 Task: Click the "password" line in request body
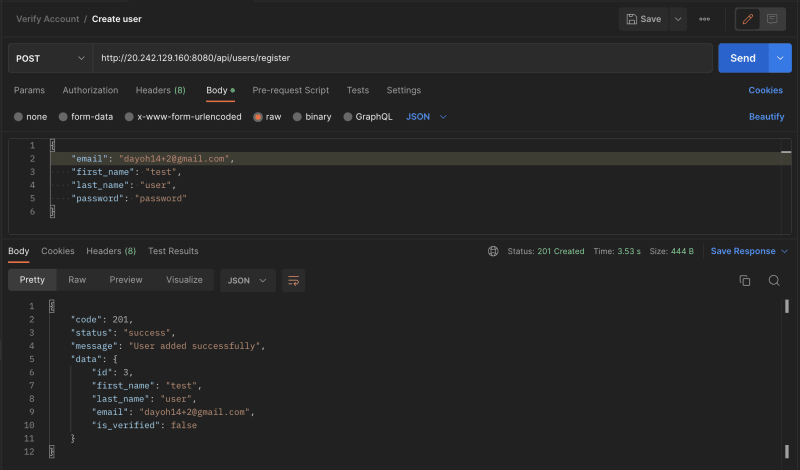[x=129, y=199]
